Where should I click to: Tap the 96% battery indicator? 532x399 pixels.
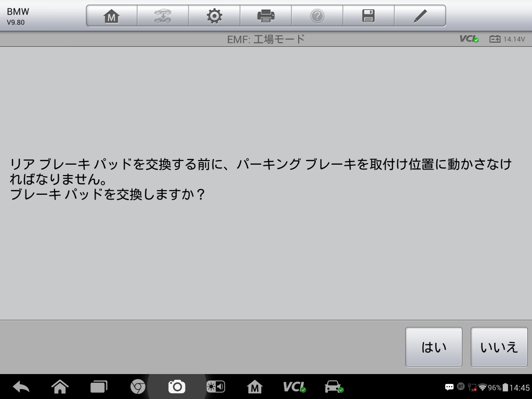click(x=498, y=388)
